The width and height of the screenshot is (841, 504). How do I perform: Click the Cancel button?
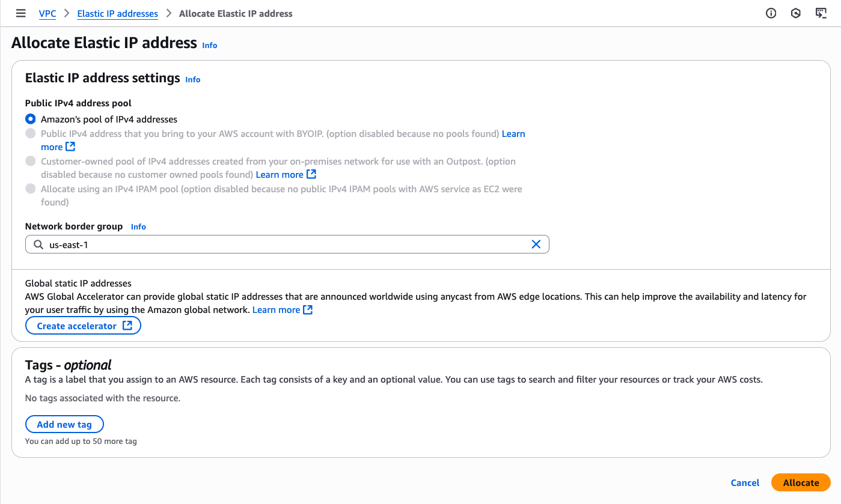[745, 482]
